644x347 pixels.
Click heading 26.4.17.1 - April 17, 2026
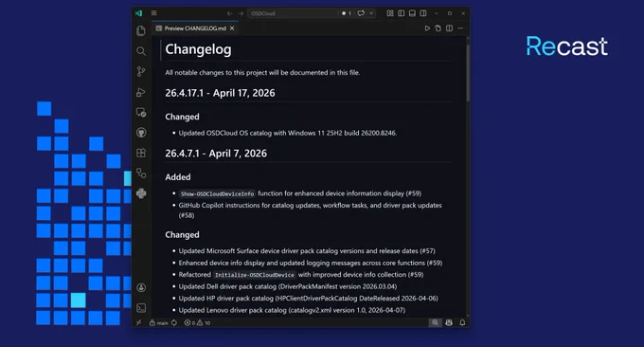point(220,93)
